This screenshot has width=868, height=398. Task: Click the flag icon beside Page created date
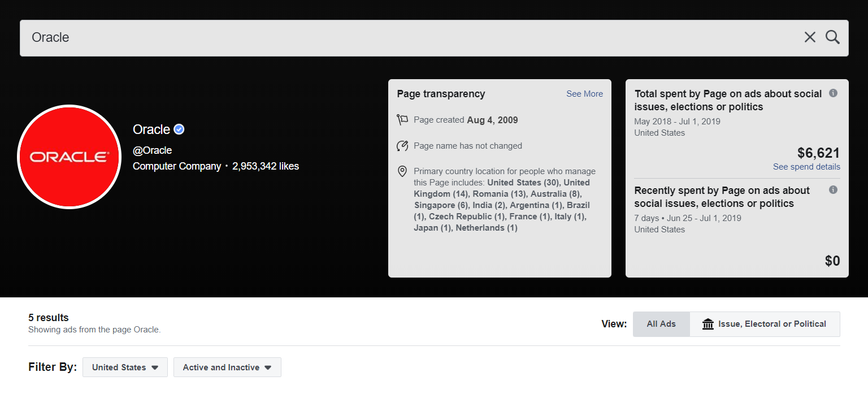tap(402, 119)
